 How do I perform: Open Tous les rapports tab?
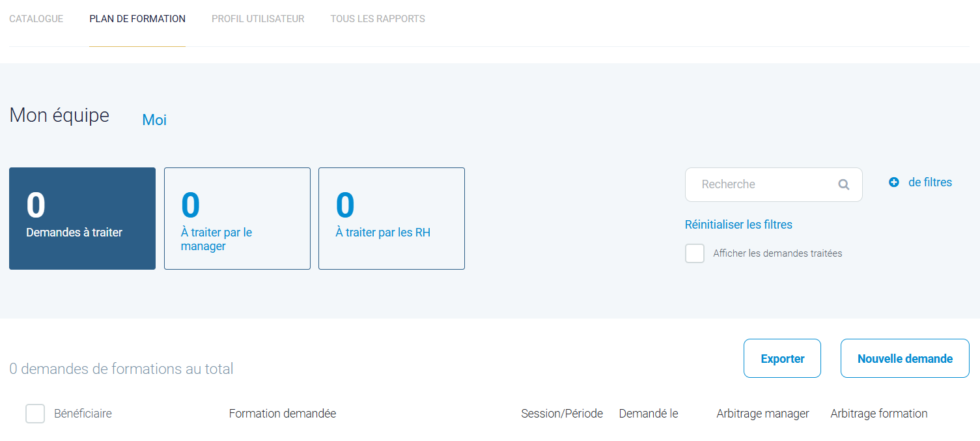(x=378, y=19)
